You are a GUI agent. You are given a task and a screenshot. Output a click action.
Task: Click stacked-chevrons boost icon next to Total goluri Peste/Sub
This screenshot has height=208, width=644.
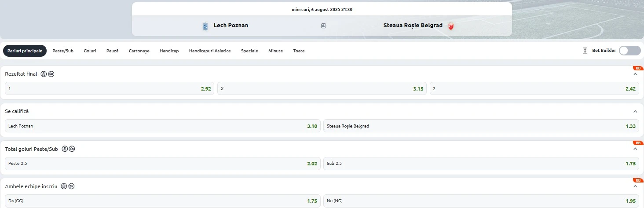(x=65, y=149)
